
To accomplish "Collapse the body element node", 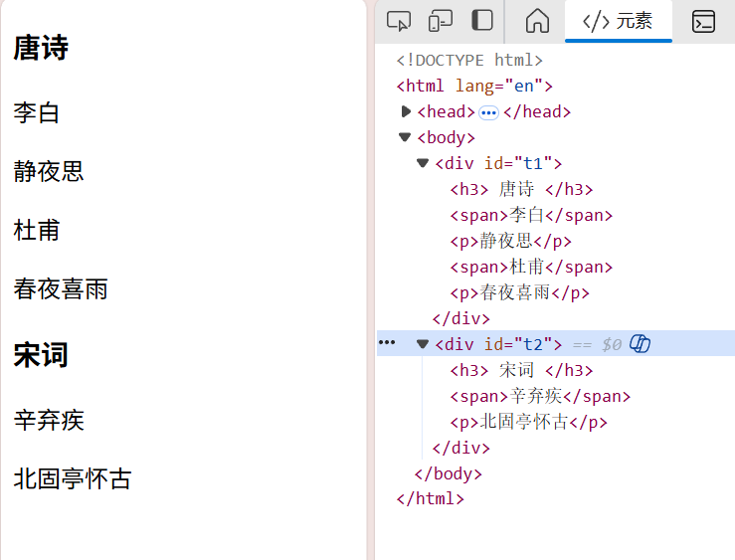I will 405,137.
